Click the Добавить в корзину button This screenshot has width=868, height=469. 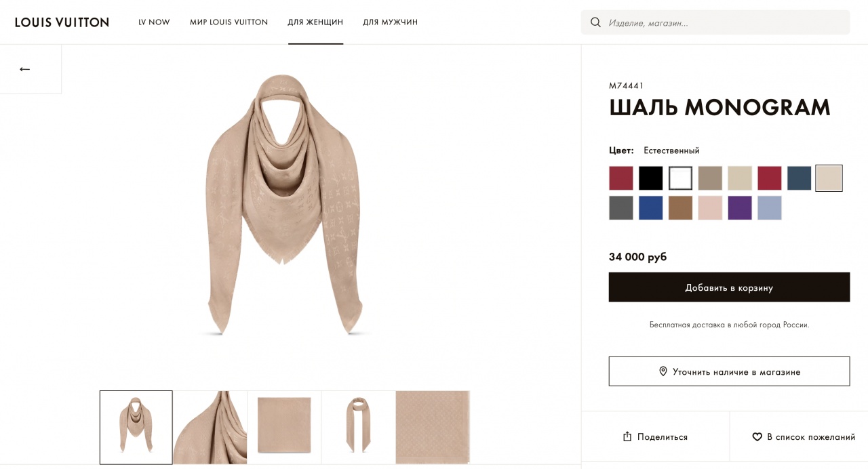(729, 287)
